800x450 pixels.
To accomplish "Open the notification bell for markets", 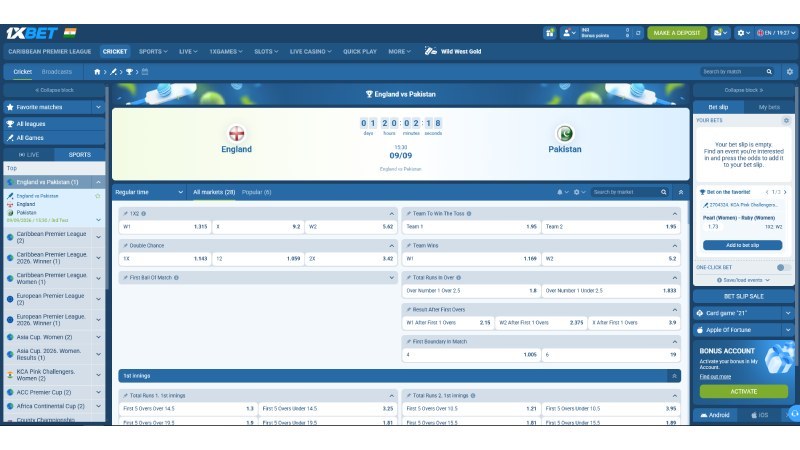I will point(562,192).
